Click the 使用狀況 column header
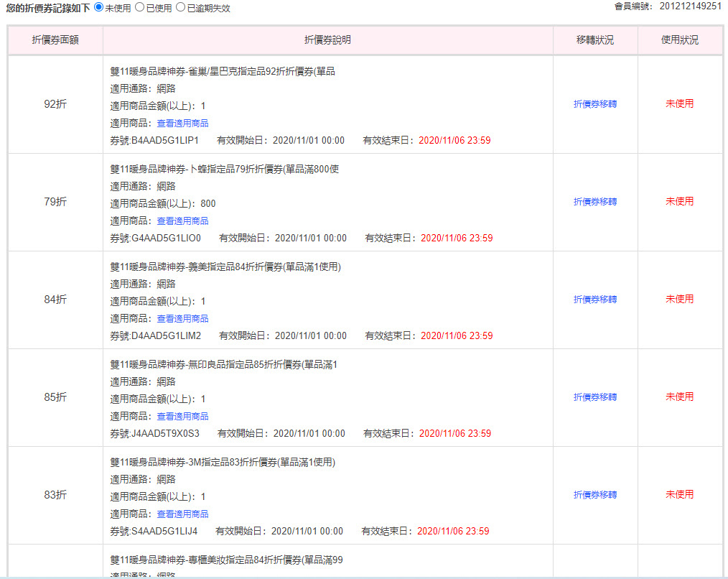 [680, 40]
